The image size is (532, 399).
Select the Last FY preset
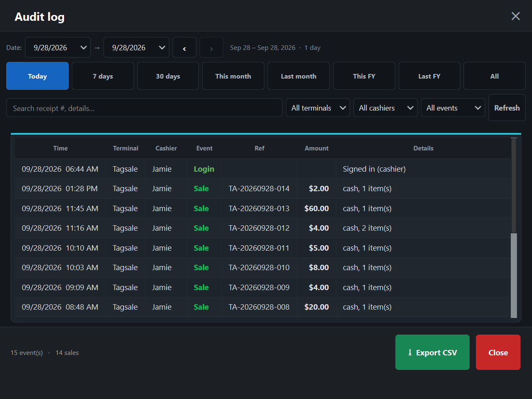tap(429, 76)
